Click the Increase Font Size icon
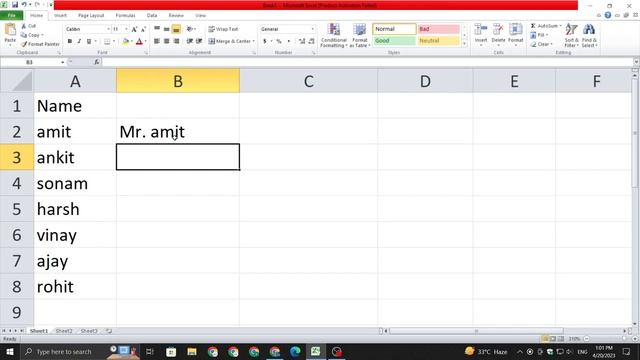Screen dimensions: 640x360 [134, 29]
